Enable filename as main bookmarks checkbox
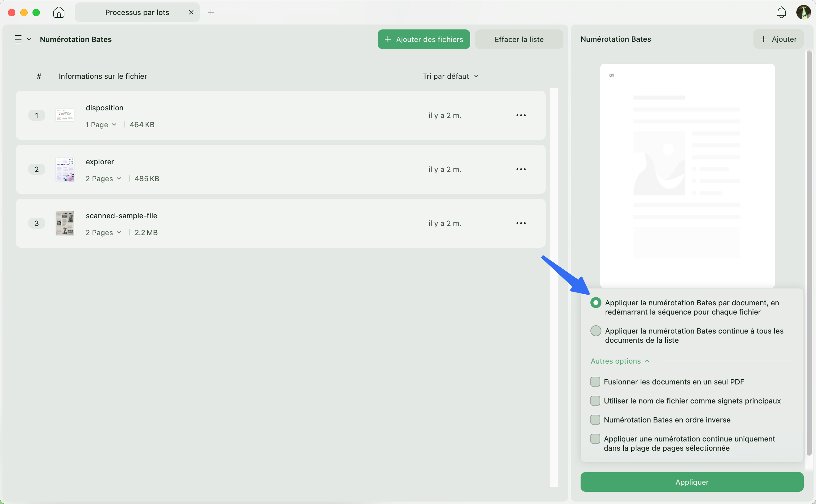816x504 pixels. (x=595, y=401)
